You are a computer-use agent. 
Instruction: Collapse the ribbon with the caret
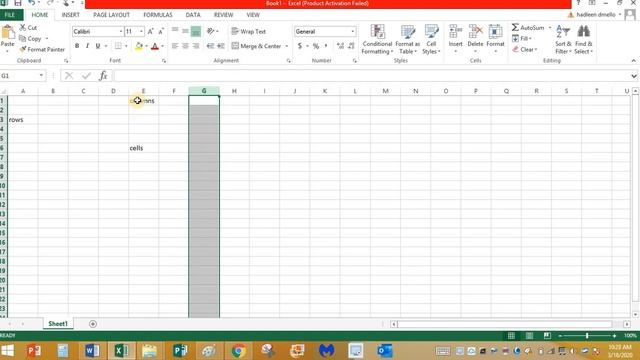(633, 61)
